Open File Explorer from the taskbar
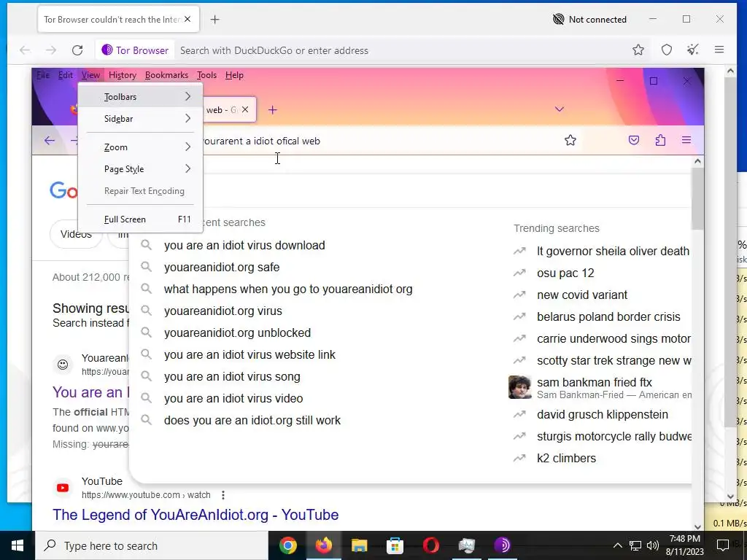The width and height of the screenshot is (747, 560). pyautogui.click(x=359, y=545)
